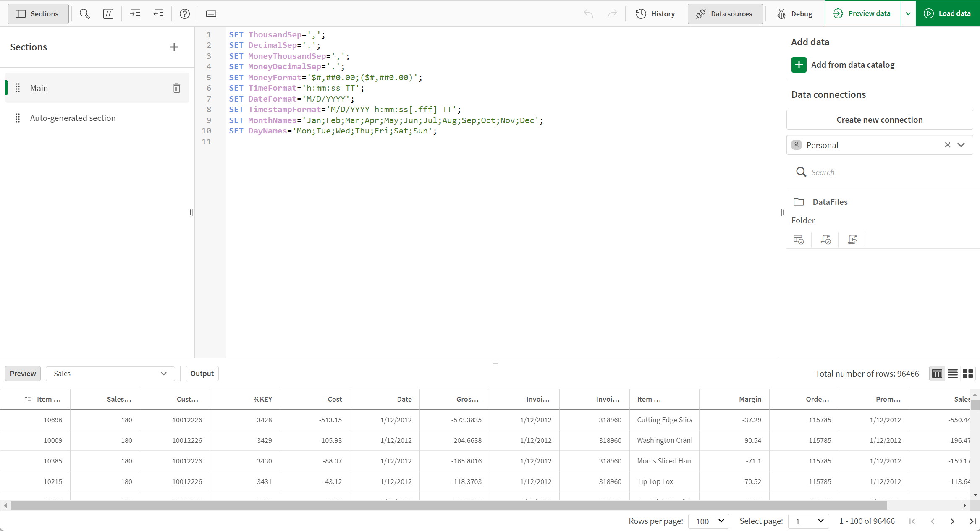Switch to the Preview tab
The image size is (980, 531).
(23, 374)
